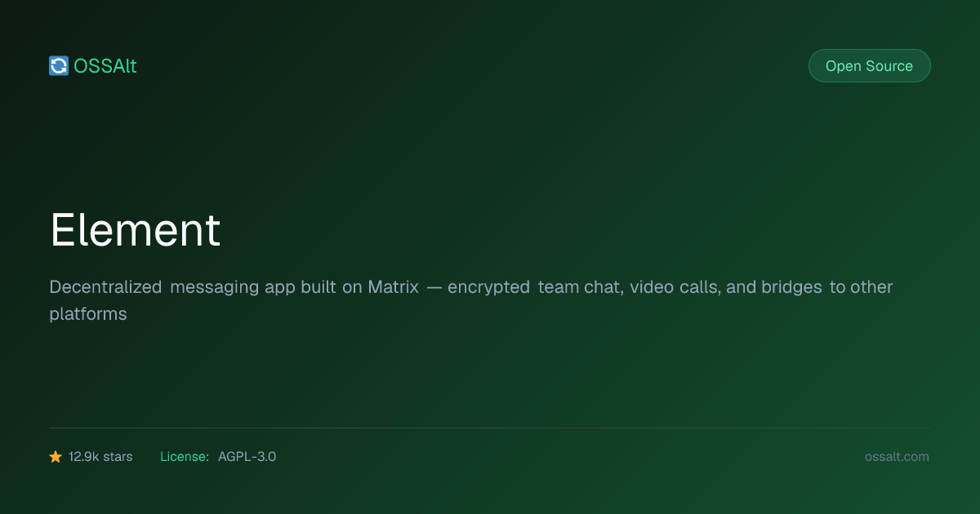Click the orange star icon
Viewport: 980px width, 514px height.
click(x=56, y=457)
